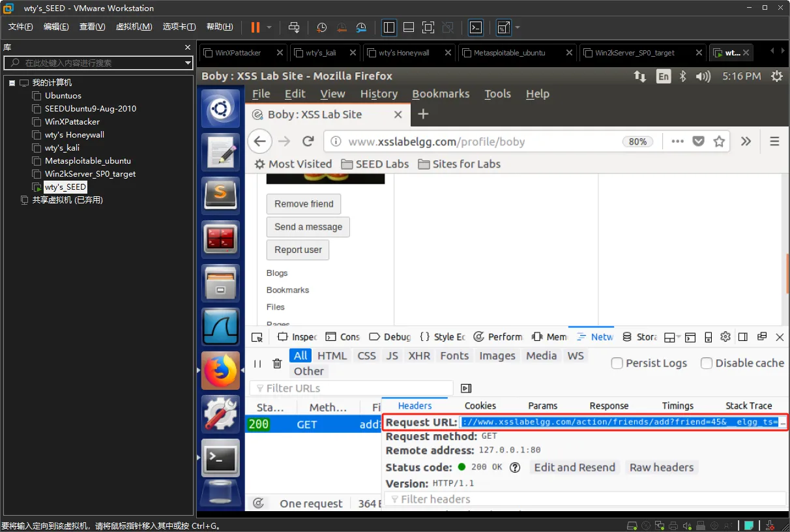Click Send Ctrl+Alt+Del toolbar icon
The image size is (790, 532).
(294, 27)
